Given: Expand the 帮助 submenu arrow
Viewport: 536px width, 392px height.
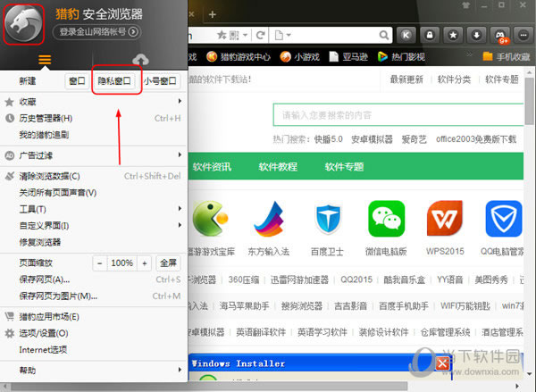Looking at the screenshot, I should click(x=180, y=370).
